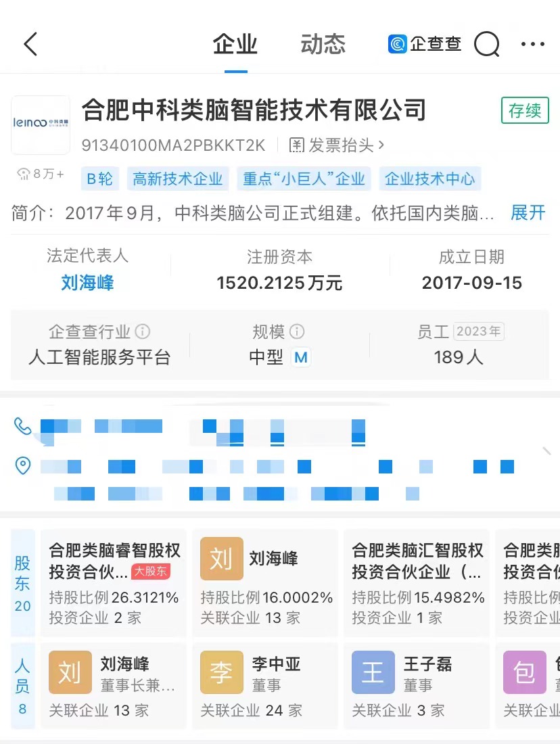Go back using the back arrow
The width and height of the screenshot is (560, 744).
(x=30, y=44)
